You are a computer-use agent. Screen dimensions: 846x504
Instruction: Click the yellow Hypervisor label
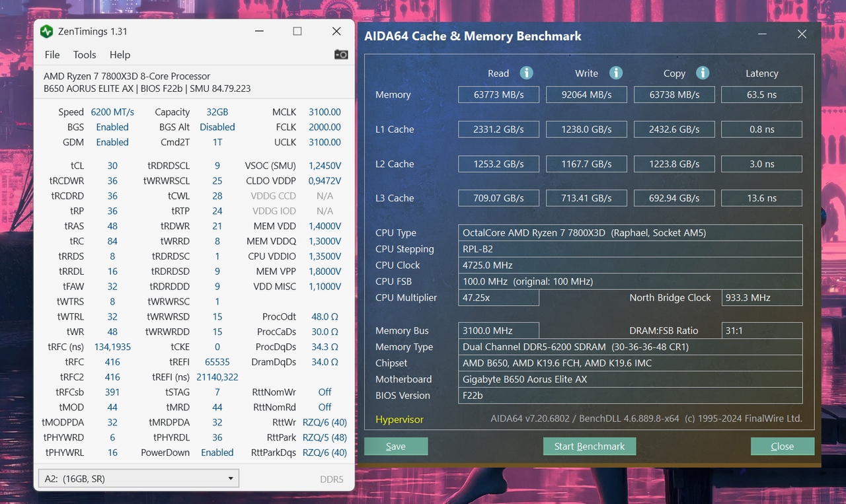(x=399, y=419)
